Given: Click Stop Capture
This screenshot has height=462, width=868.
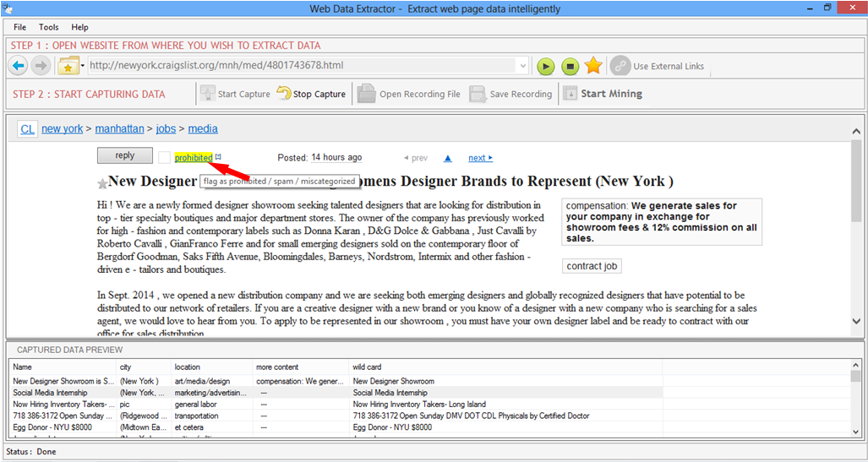Looking at the screenshot, I should point(311,94).
